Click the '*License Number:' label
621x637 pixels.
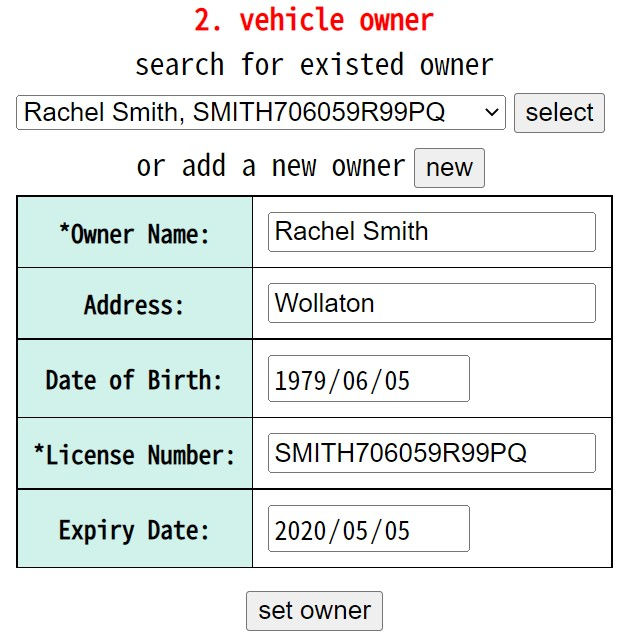pos(134,455)
